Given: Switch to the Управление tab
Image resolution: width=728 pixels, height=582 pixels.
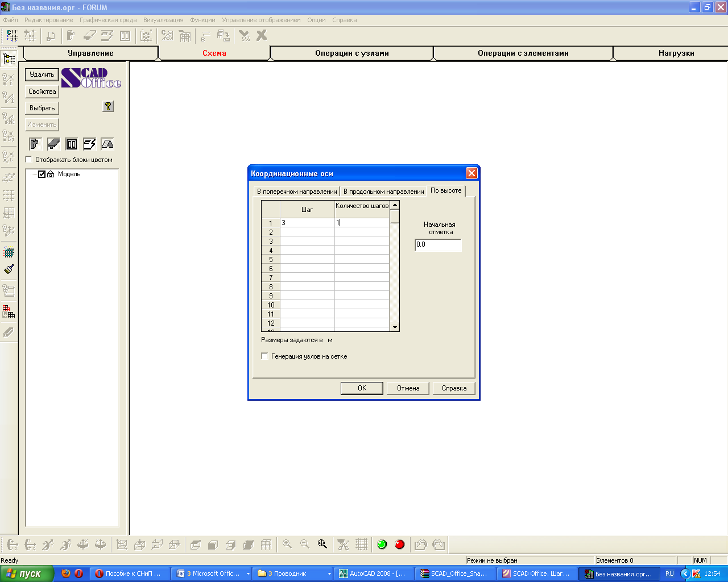Looking at the screenshot, I should click(90, 53).
